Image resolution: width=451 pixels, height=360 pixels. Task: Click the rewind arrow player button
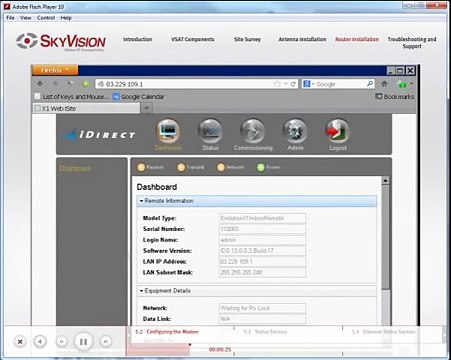(x=40, y=341)
